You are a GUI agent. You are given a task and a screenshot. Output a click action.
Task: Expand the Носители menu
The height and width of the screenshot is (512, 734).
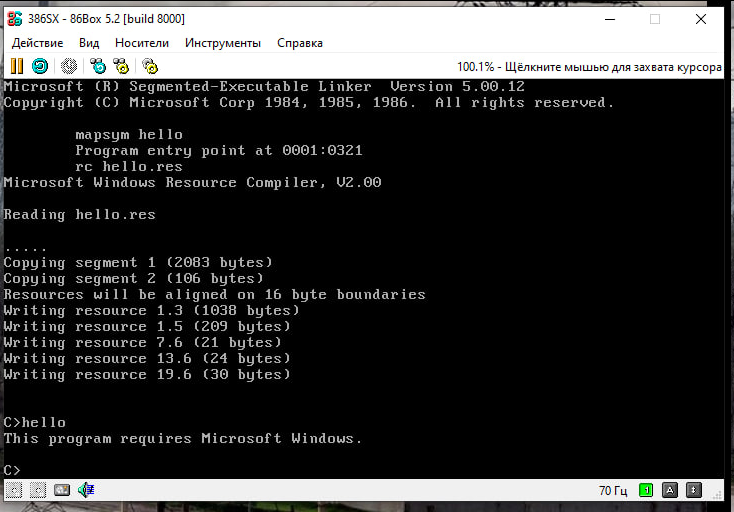[142, 43]
